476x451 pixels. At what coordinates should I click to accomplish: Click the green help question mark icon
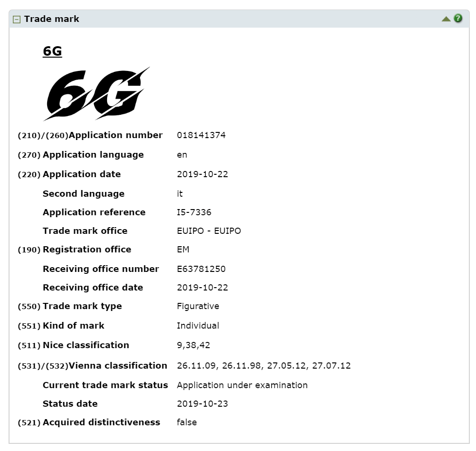pyautogui.click(x=458, y=19)
